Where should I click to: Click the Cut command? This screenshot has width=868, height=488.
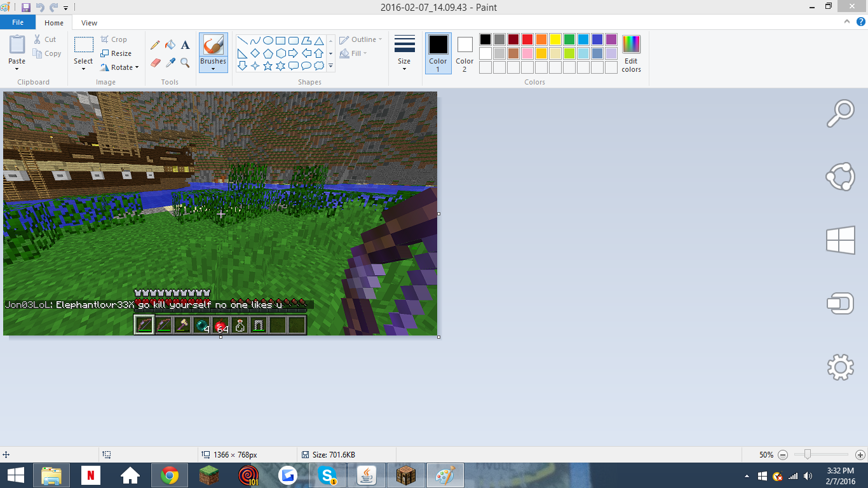tap(45, 39)
